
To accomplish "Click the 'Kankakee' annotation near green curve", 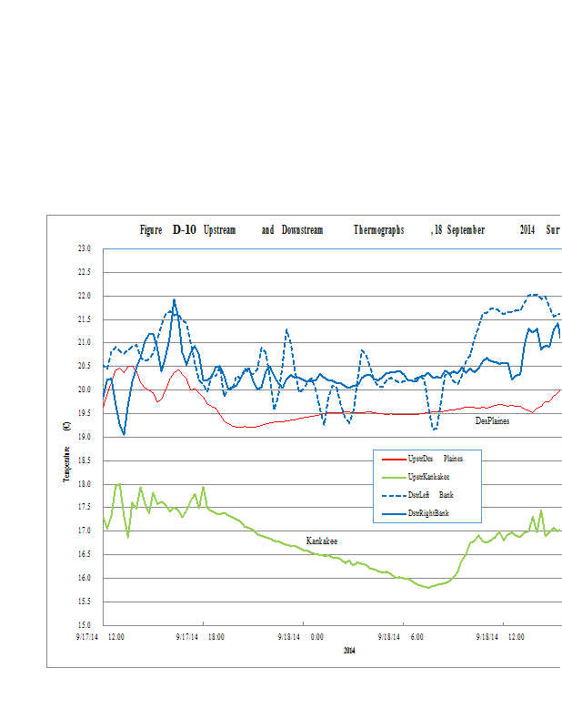I will click(321, 541).
